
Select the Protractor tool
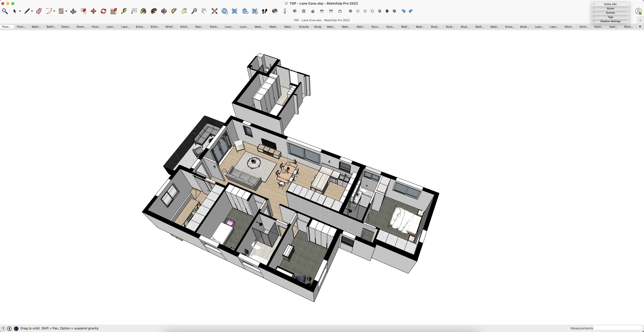(x=174, y=11)
